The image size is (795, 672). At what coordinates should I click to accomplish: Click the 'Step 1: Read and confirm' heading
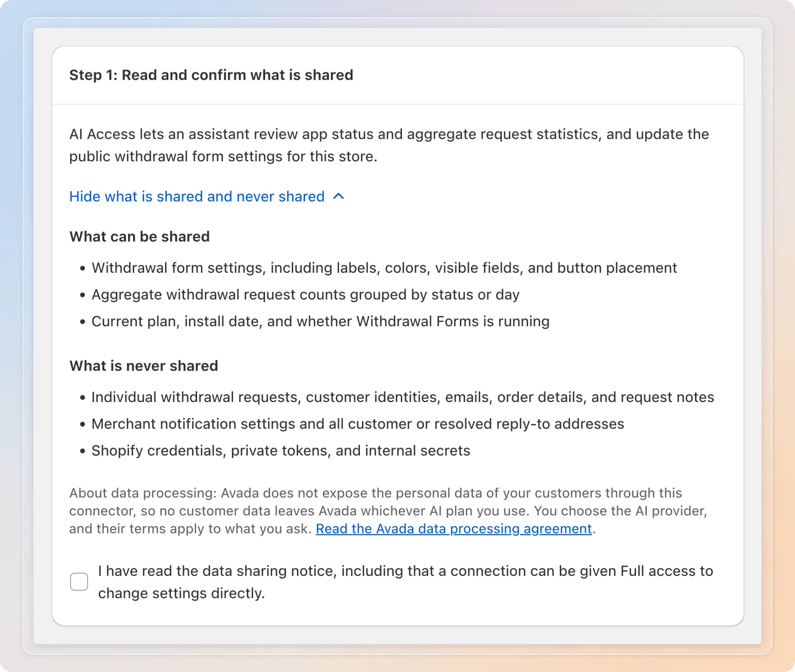click(x=211, y=75)
